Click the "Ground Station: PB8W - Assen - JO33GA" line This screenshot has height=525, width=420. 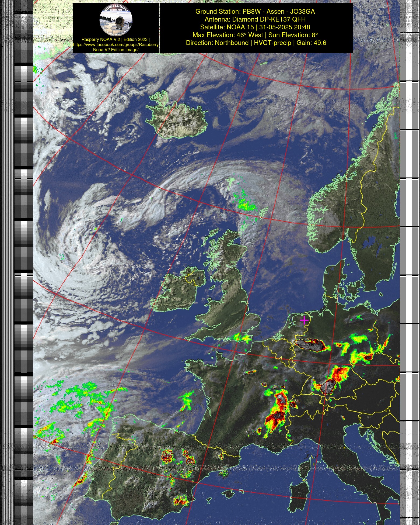tap(255, 12)
